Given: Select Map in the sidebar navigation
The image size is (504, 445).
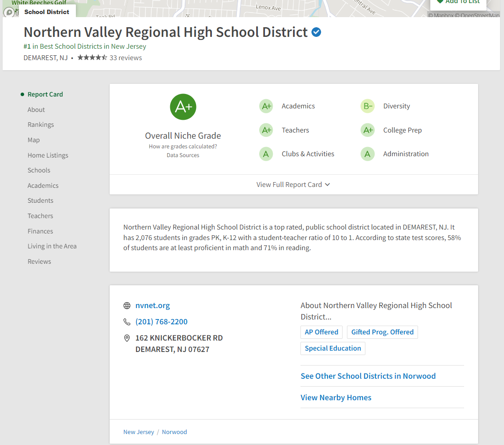Looking at the screenshot, I should click(34, 140).
